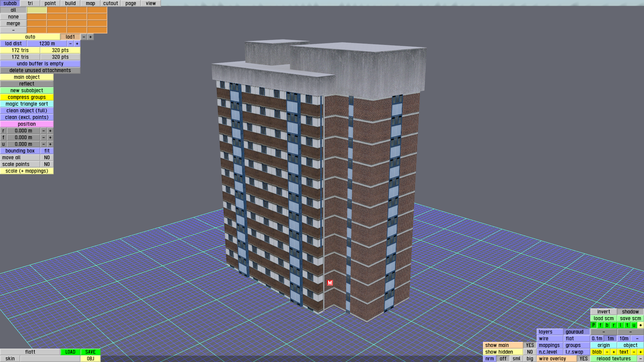Click the 'u' position value field
This screenshot has height=362, width=644.
23,144
